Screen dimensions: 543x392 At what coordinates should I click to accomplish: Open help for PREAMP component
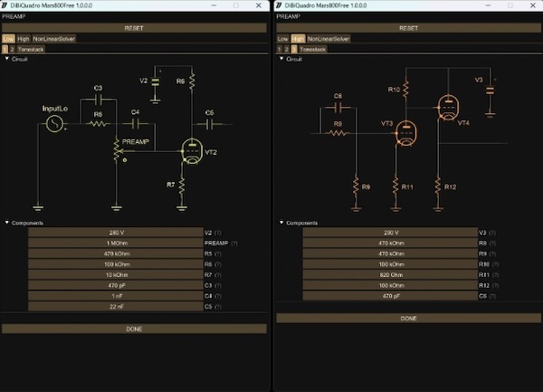point(234,244)
